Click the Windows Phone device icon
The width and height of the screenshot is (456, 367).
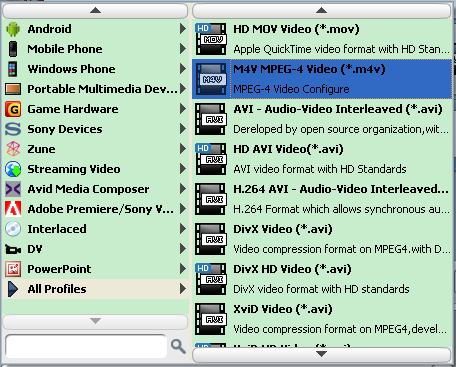13,69
